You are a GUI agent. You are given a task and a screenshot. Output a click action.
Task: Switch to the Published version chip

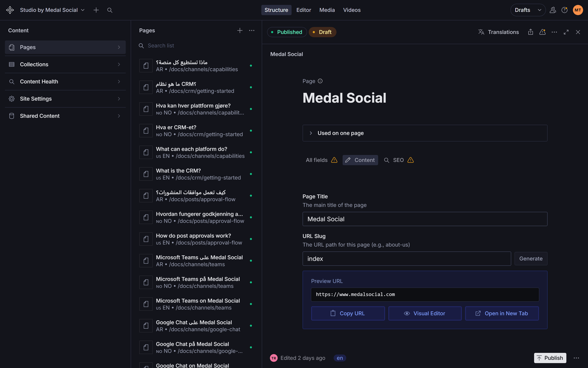click(287, 32)
